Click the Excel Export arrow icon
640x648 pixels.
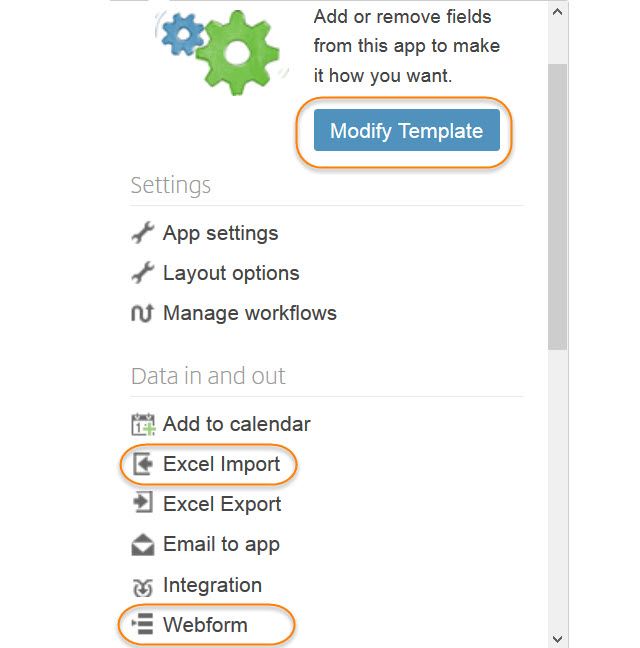pos(143,504)
